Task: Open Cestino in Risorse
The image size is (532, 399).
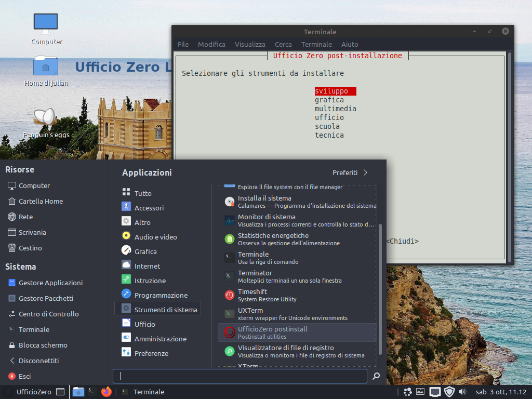Action: 25,248
